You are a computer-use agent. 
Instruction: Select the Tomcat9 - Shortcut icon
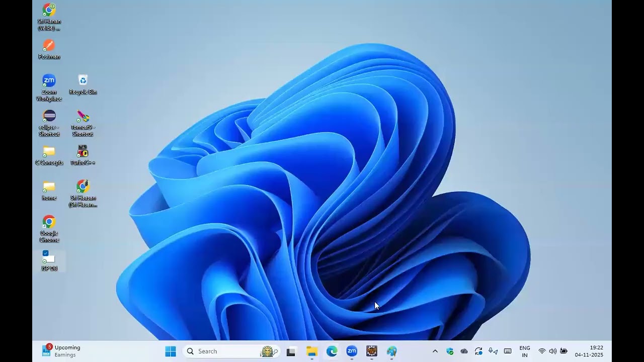click(x=83, y=123)
